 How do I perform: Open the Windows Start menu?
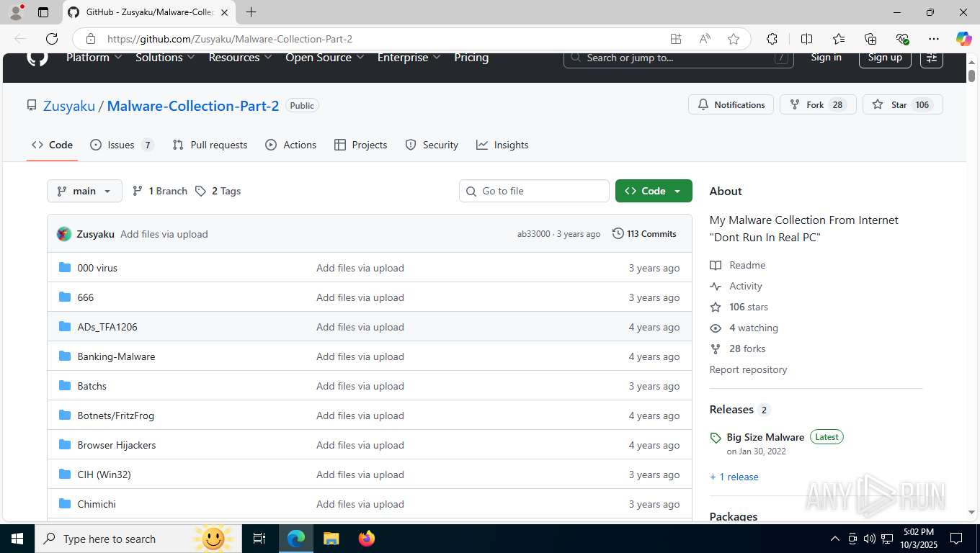click(17, 539)
